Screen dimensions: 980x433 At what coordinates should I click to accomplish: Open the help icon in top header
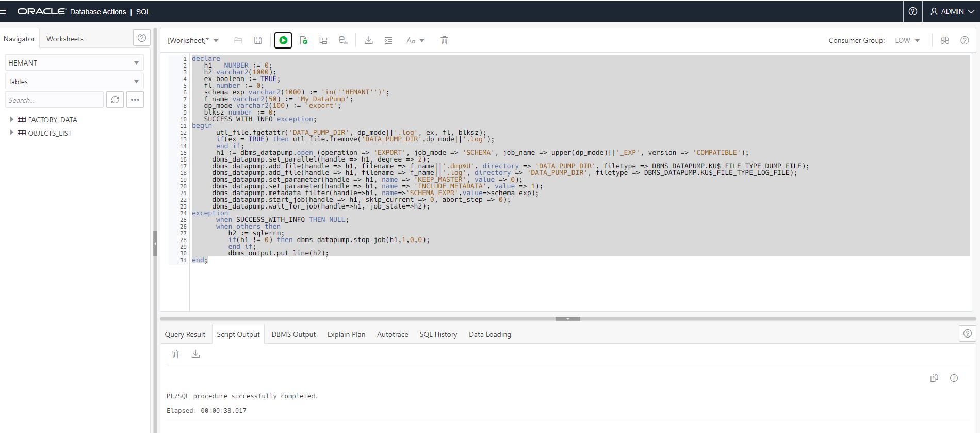point(912,11)
